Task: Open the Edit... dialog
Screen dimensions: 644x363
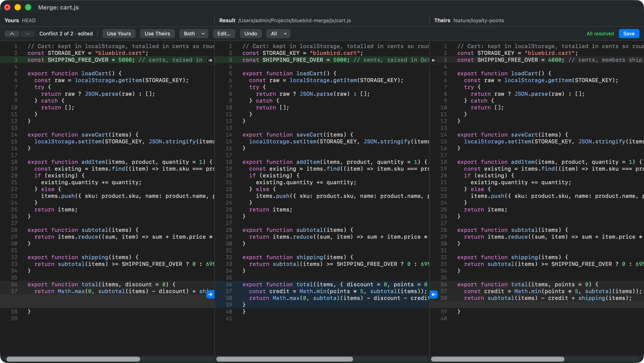Action: coord(224,34)
